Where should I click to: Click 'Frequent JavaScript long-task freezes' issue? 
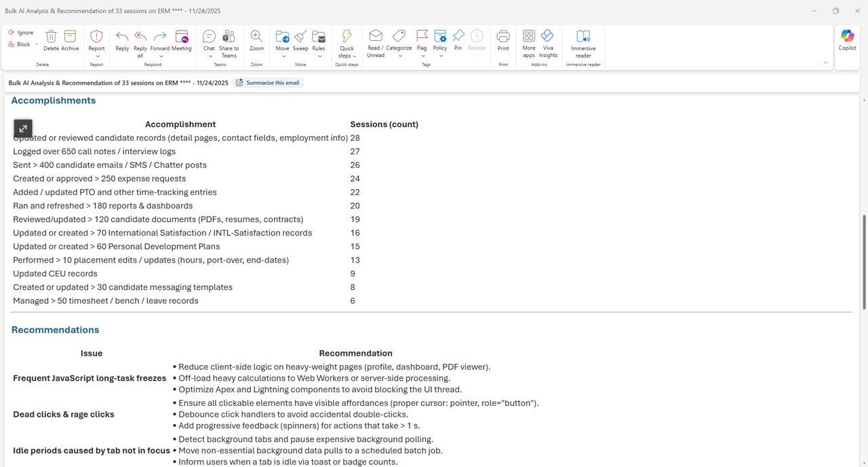pyautogui.click(x=90, y=378)
